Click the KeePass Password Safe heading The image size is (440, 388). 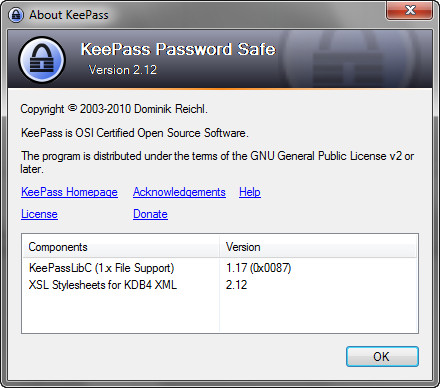[x=178, y=49]
